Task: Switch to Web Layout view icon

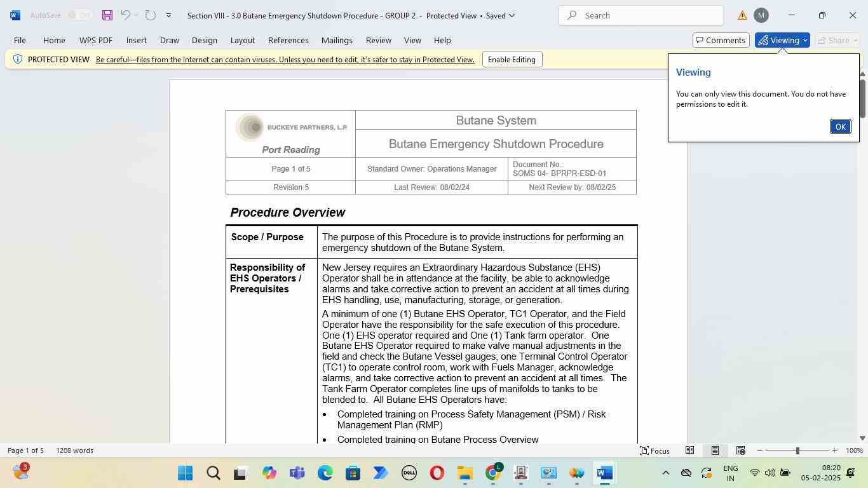Action: (740, 451)
